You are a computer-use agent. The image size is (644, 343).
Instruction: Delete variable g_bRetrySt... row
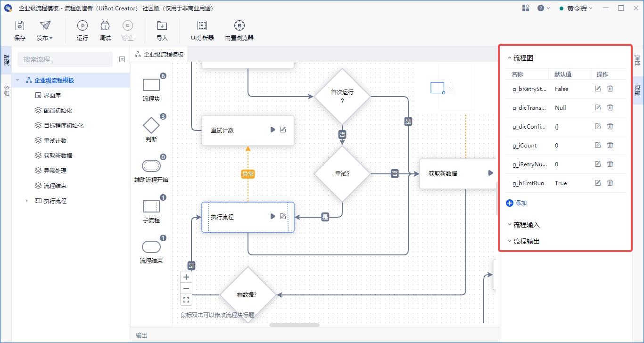coord(610,89)
